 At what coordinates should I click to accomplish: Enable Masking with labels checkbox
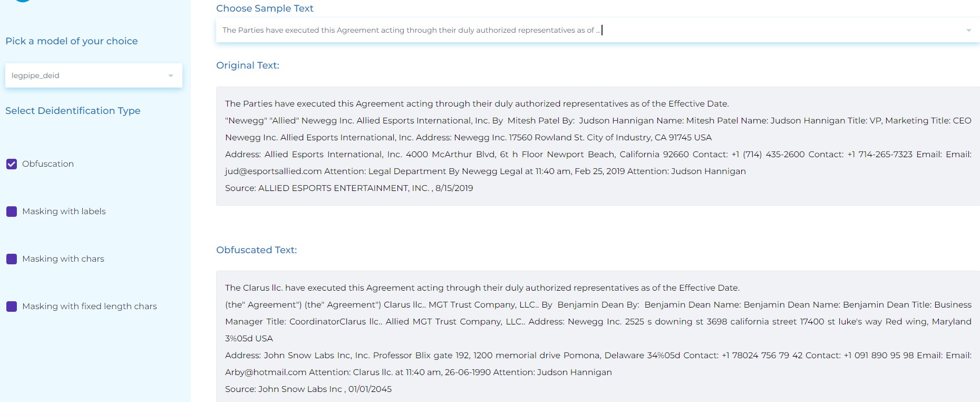click(12, 212)
